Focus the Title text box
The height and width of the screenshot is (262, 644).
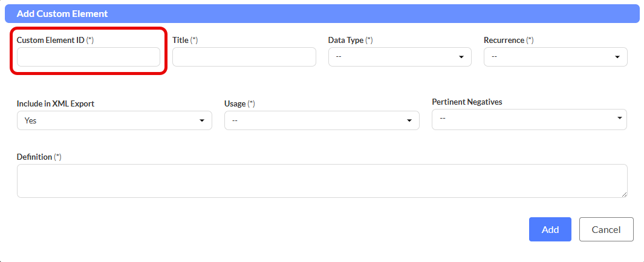coord(244,57)
